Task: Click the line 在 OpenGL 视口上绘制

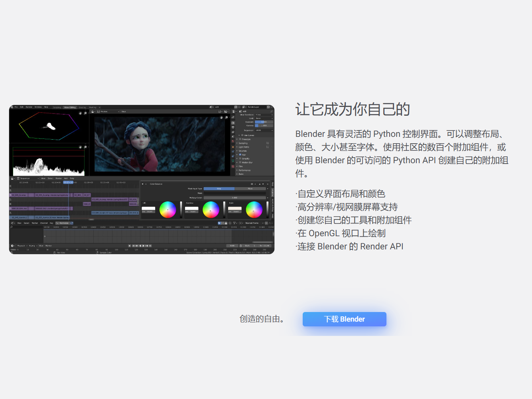Action: [341, 233]
